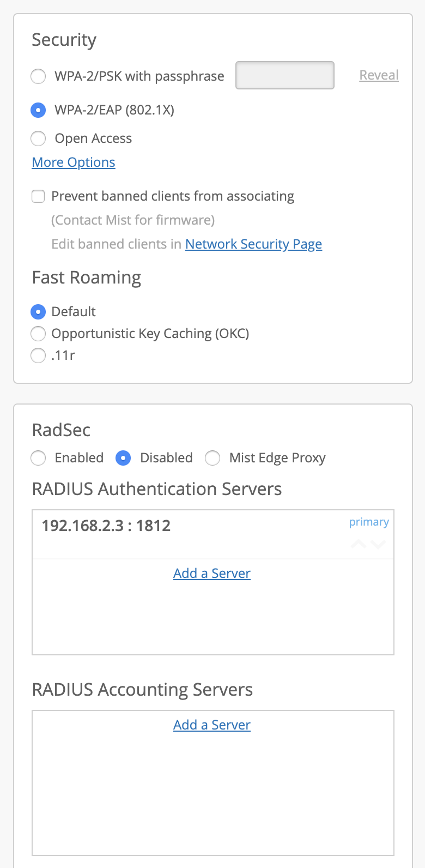Add a RADIUS authentication server
Viewport: 425px width, 868px height.
(x=212, y=574)
